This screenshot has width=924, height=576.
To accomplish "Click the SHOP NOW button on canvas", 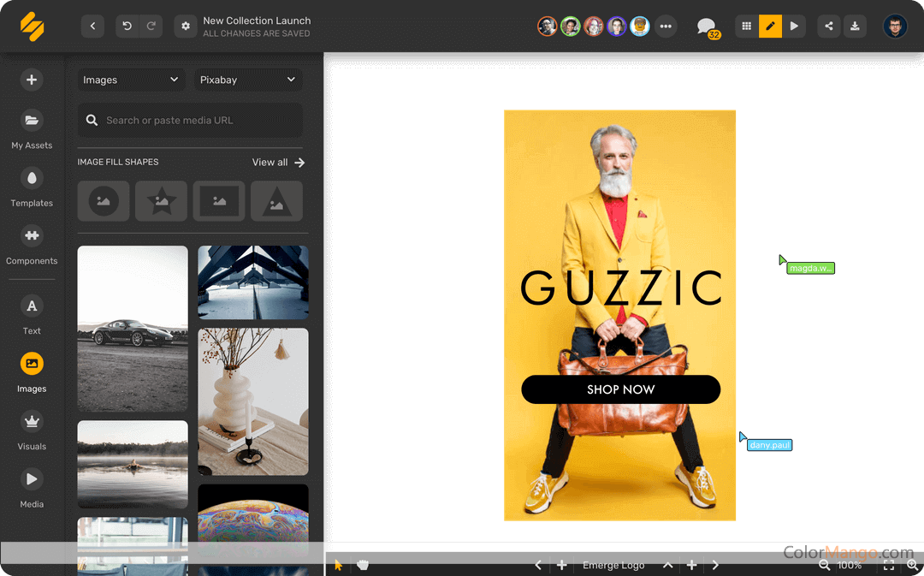I will [x=620, y=389].
